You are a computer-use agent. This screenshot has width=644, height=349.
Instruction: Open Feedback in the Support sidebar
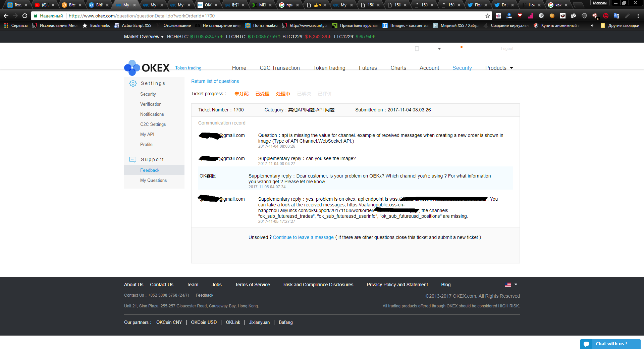[150, 170]
